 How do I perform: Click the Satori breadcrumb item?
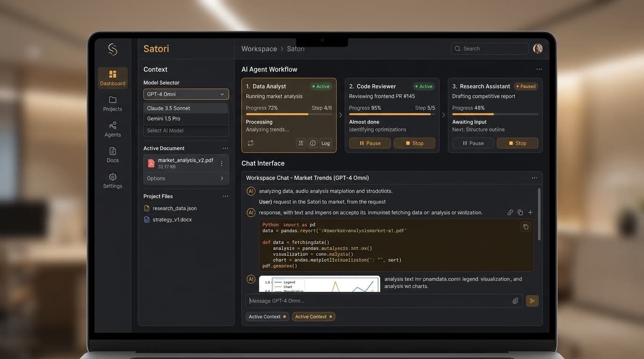[296, 49]
